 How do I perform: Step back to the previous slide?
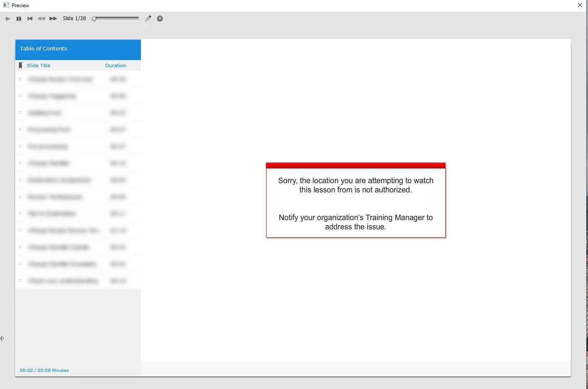[x=41, y=18]
